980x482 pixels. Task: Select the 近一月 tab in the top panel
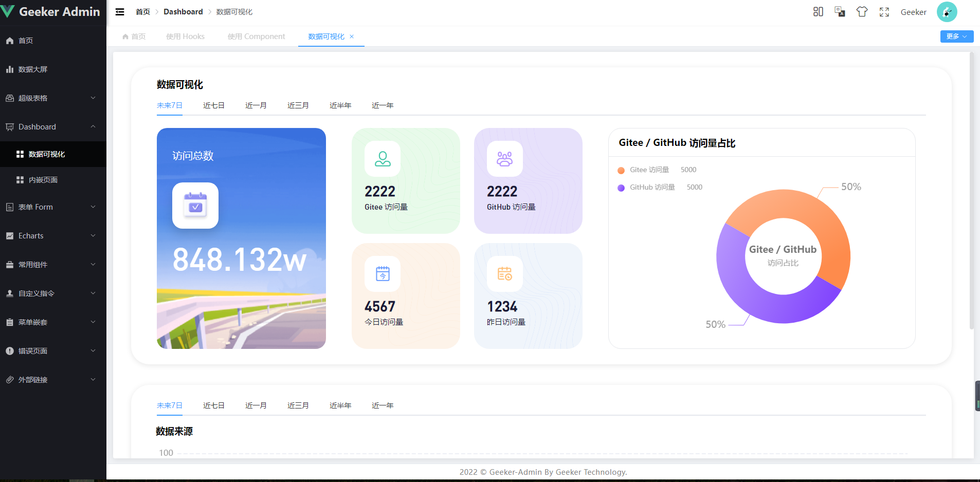256,105
